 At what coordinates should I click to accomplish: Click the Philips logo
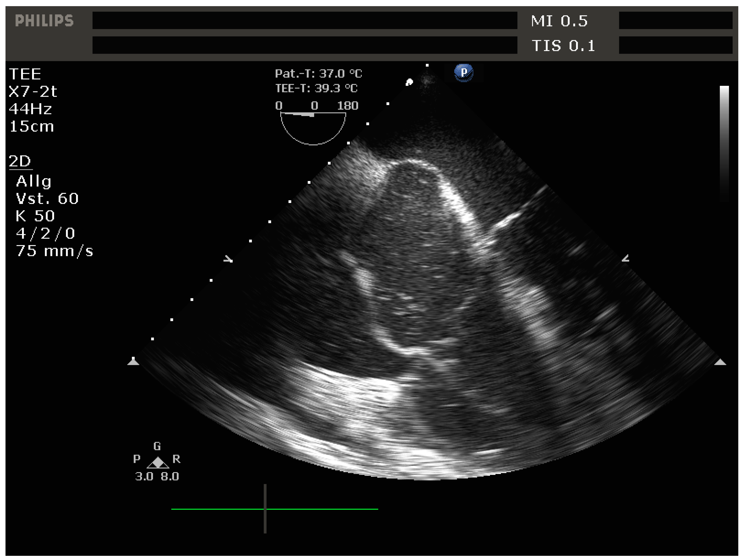(x=44, y=21)
